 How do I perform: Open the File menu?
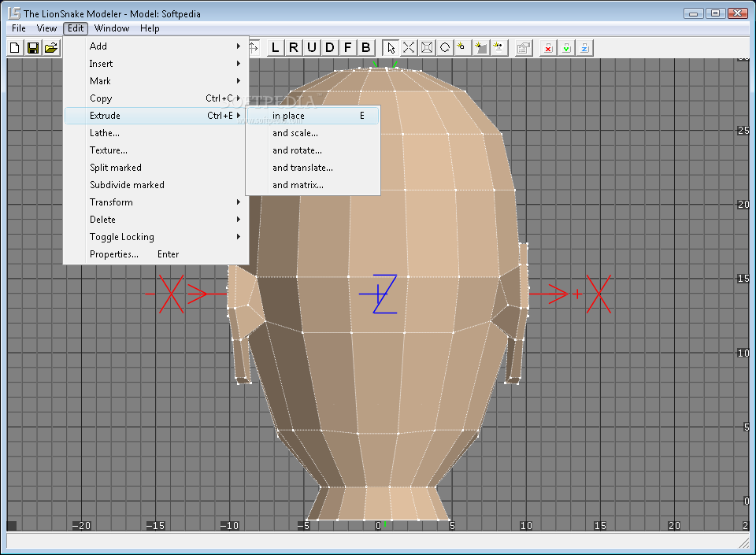pos(19,28)
